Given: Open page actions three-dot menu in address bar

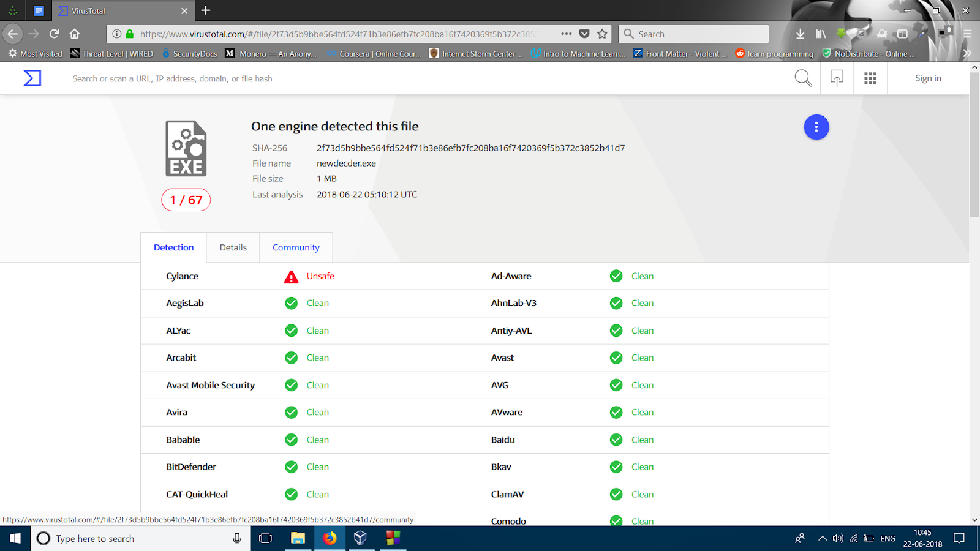Looking at the screenshot, I should pyautogui.click(x=567, y=34).
